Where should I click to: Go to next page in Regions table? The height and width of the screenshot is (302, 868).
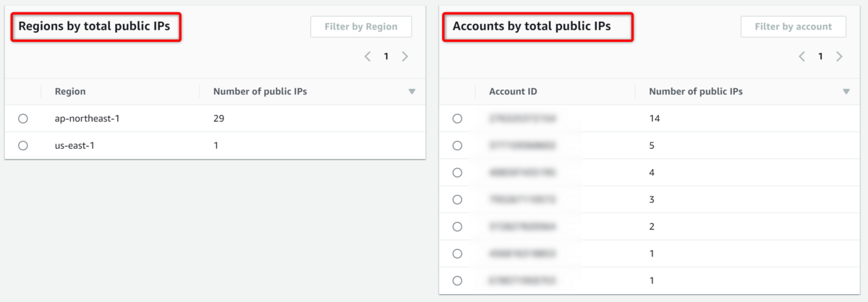click(405, 56)
